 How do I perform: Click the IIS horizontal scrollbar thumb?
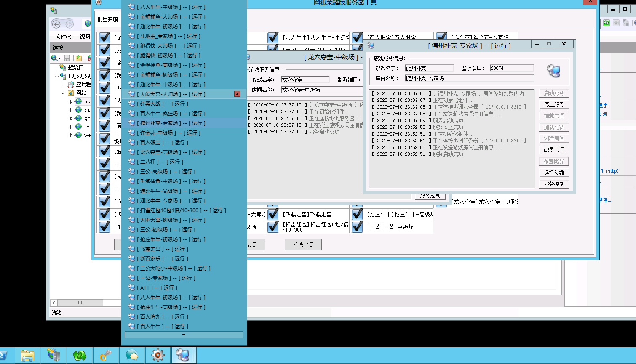point(80,303)
